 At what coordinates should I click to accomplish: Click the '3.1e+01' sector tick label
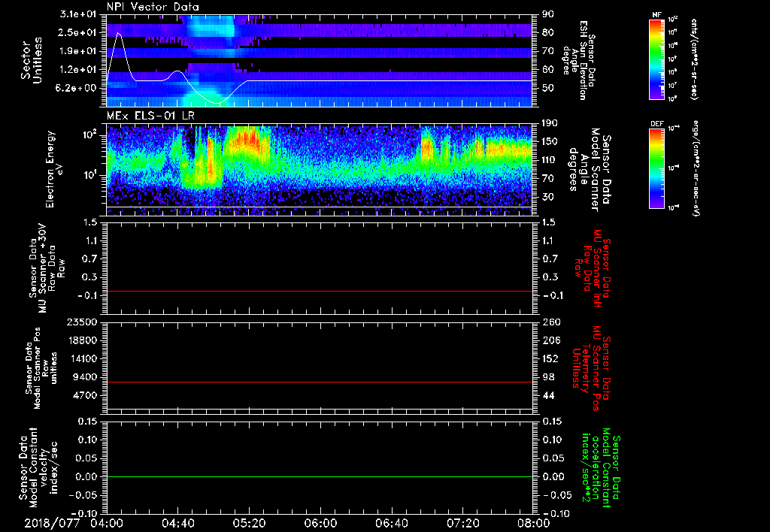(77, 14)
